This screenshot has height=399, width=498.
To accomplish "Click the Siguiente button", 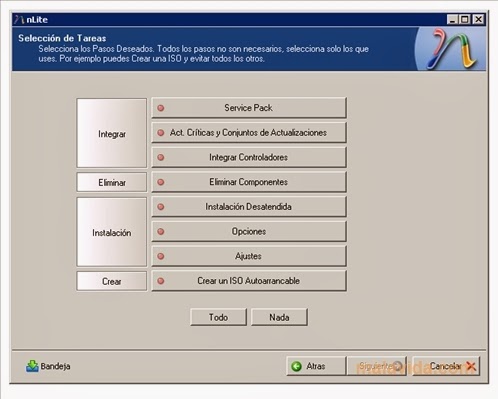I will click(x=377, y=366).
